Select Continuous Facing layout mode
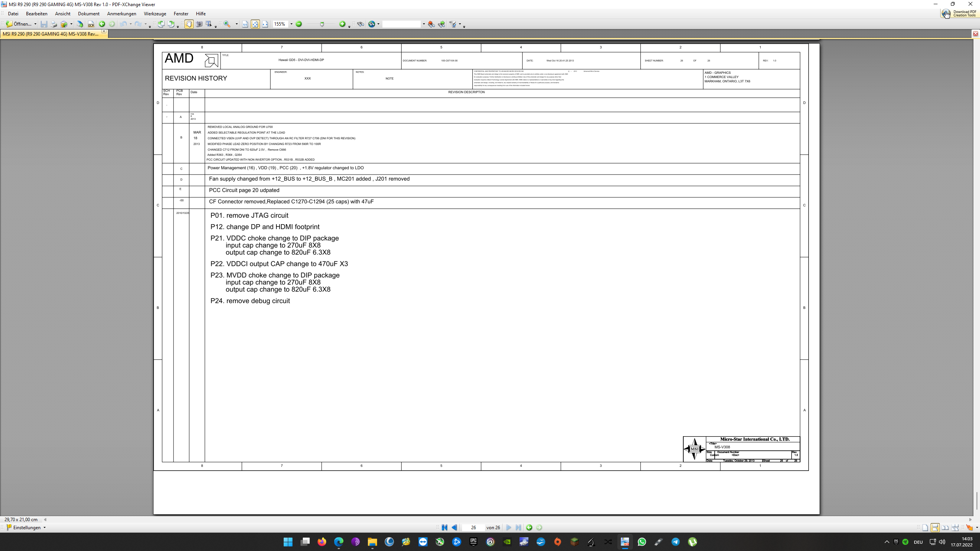 coord(955,528)
